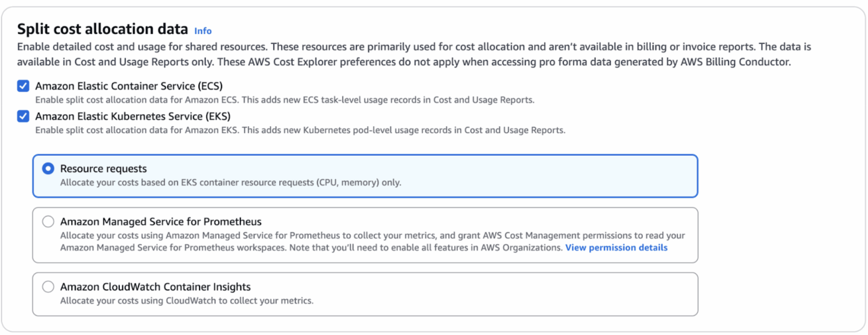Click the Amazon Managed Service for Prometheus title

161,222
